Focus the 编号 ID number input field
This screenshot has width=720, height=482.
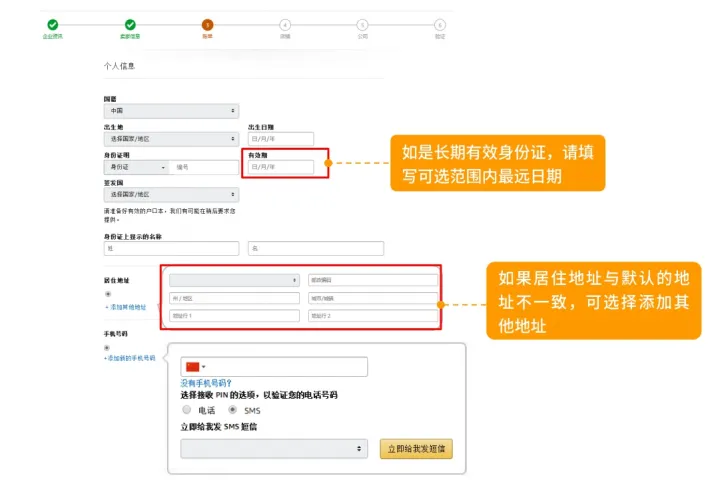(x=204, y=167)
